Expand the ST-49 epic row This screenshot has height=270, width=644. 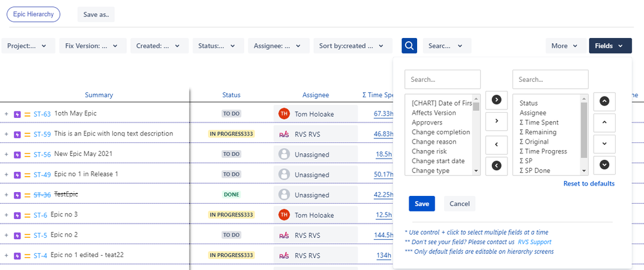tap(6, 175)
